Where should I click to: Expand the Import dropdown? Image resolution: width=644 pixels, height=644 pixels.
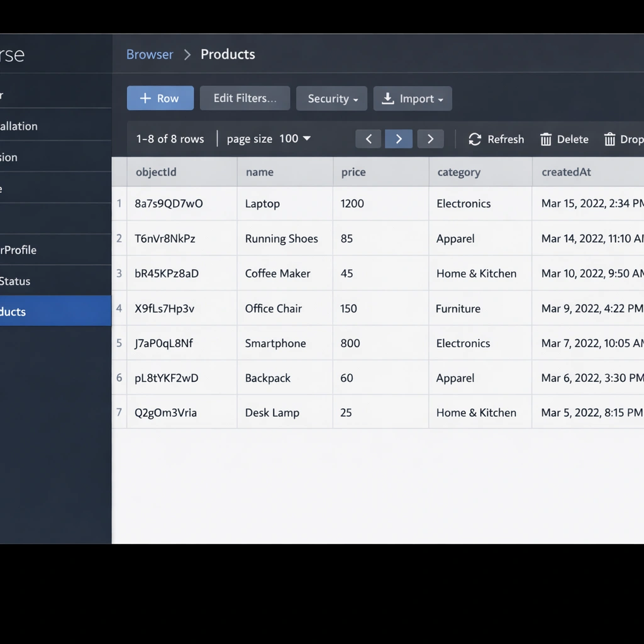440,99
